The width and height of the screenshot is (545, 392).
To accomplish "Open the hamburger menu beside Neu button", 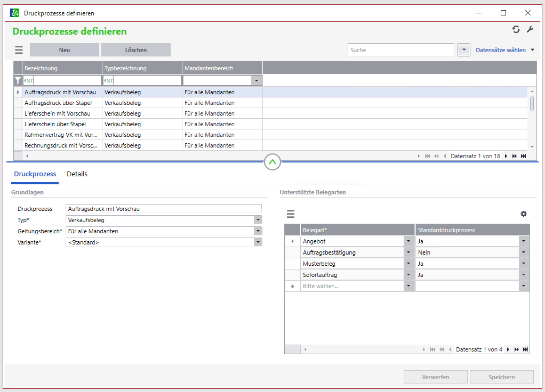I will click(19, 50).
